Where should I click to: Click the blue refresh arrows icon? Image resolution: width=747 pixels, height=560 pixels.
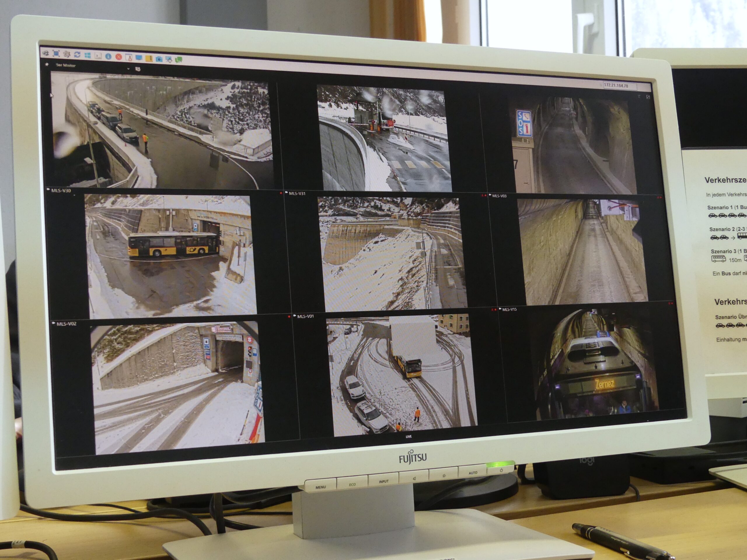click(x=77, y=55)
